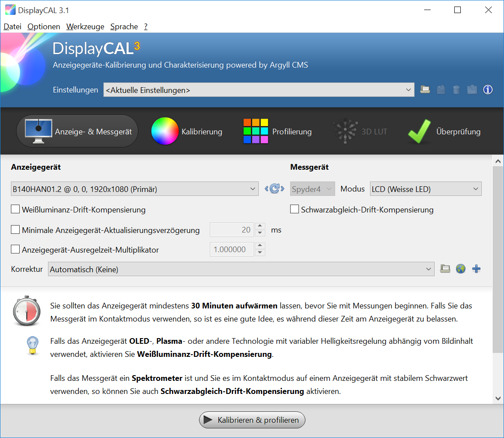This screenshot has width=504, height=438.
Task: Enable Schwarzabgleich-Drift-Kompensierung checkbox
Action: pyautogui.click(x=295, y=209)
